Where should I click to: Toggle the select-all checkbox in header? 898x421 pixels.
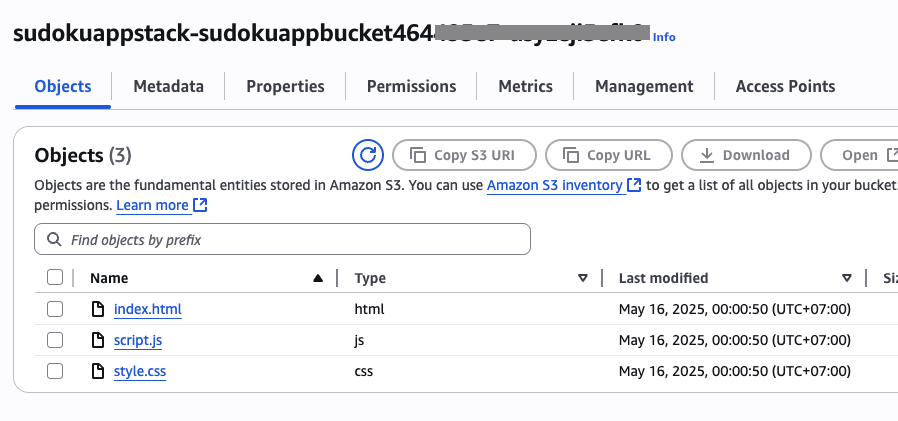[x=55, y=278]
